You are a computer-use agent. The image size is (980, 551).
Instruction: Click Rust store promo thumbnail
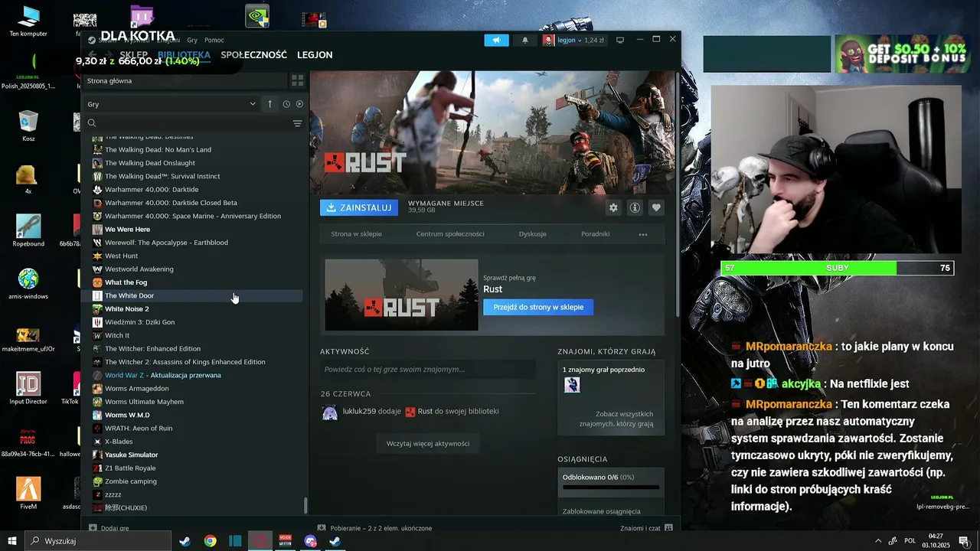pyautogui.click(x=401, y=295)
